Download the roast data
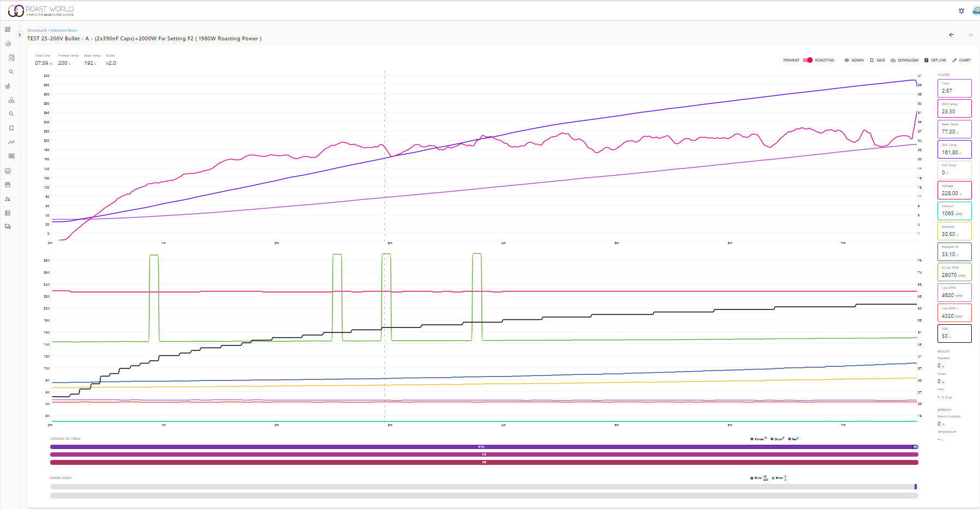 (904, 60)
